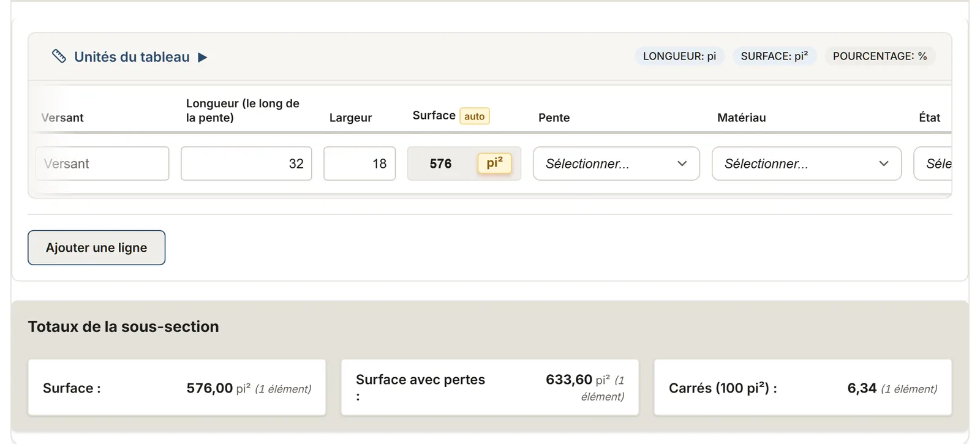Screen dimensions: 980x444
Task: Click the Carrés (100 pi²) label
Action: (x=723, y=388)
